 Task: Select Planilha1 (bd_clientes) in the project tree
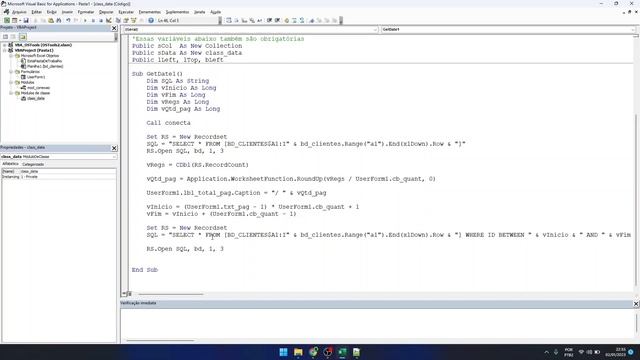45,66
